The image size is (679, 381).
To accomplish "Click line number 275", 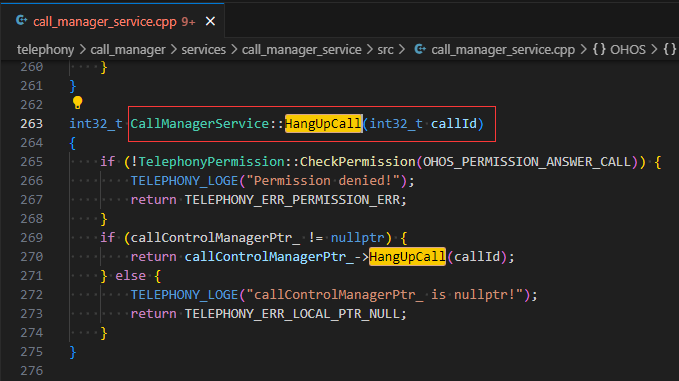I will point(32,352).
